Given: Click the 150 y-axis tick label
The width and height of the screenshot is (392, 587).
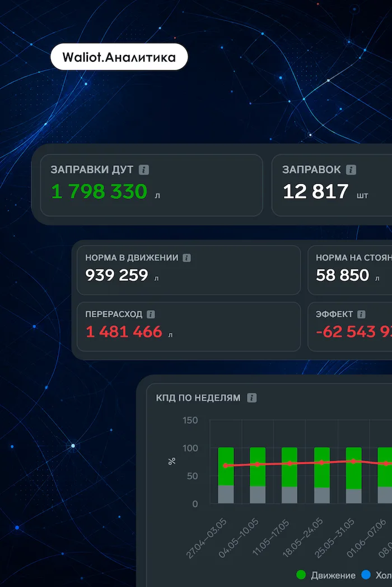Looking at the screenshot, I should [190, 420].
